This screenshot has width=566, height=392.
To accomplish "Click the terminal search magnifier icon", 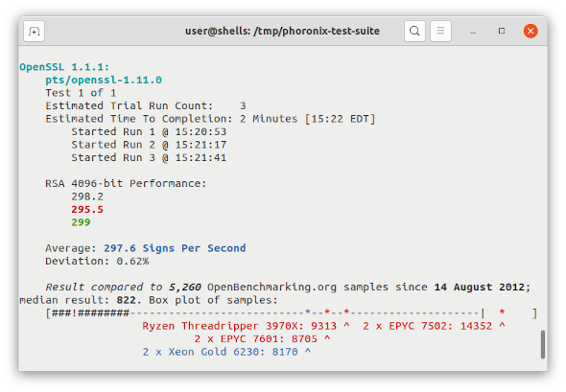I will [414, 31].
